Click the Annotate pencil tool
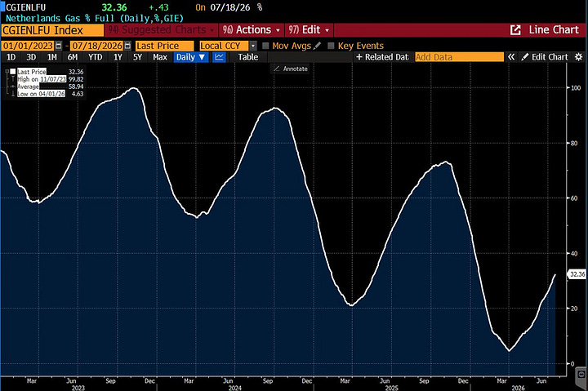 290,69
